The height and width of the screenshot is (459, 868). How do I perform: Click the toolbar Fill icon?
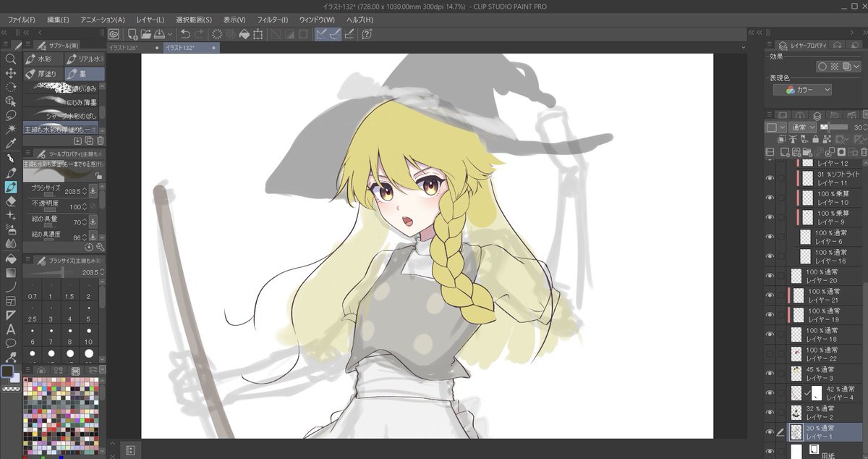pyautogui.click(x=244, y=34)
